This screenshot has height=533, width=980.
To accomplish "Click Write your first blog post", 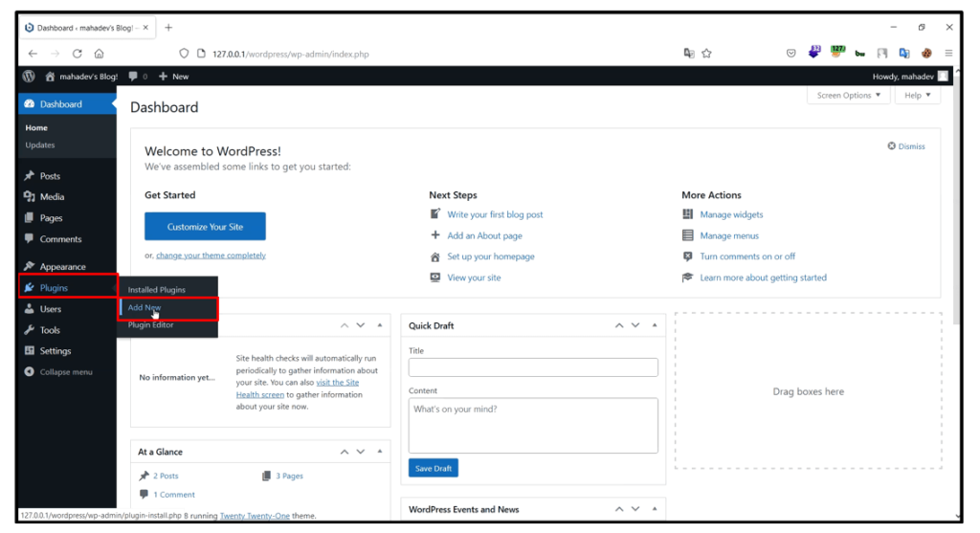I will (x=495, y=214).
